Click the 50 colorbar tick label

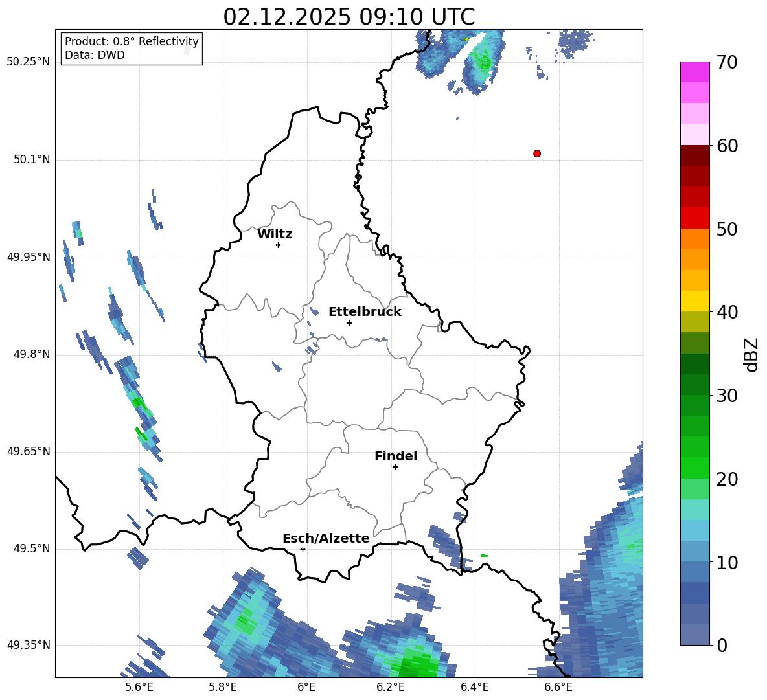pos(727,229)
